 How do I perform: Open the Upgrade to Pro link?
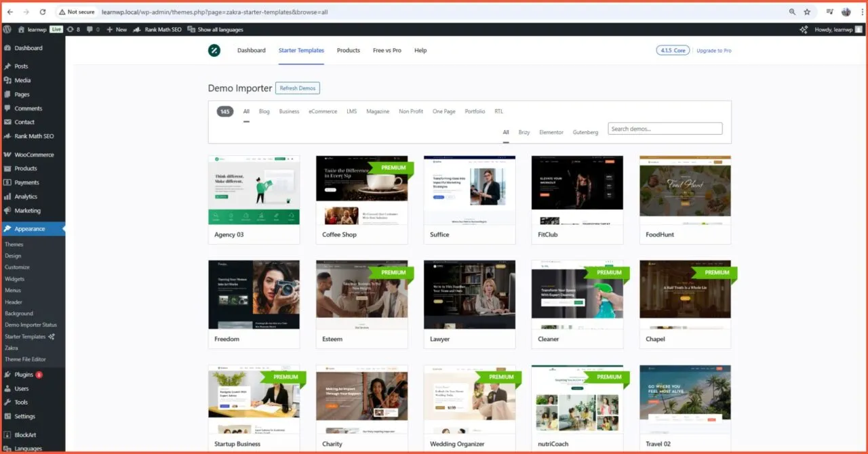(714, 50)
